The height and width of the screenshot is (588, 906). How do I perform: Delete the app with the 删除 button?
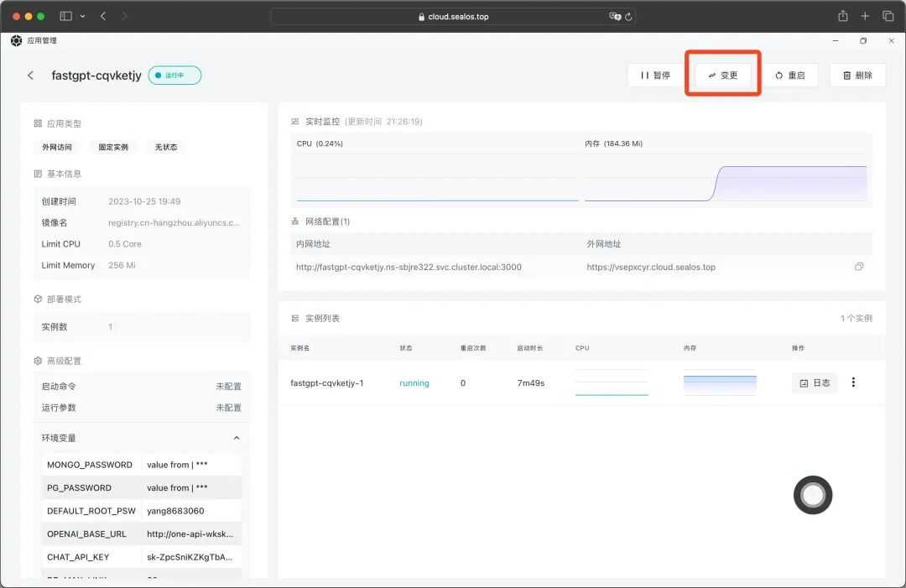(857, 75)
